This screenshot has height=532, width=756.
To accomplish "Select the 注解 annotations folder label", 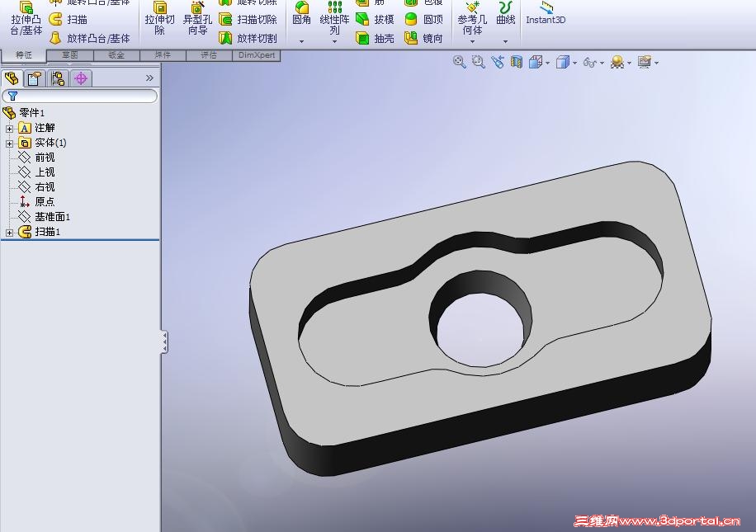I will 45,128.
